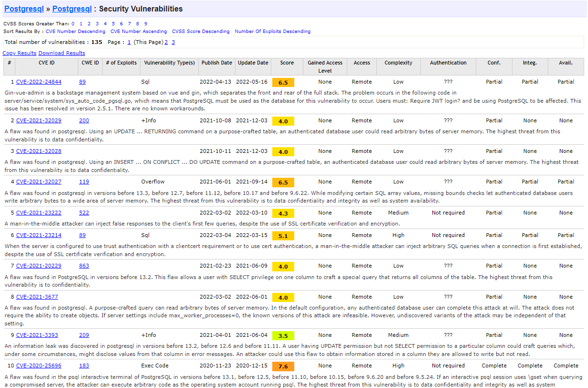
Task: Sort by Number Of Exploits Descending
Action: click(x=273, y=32)
